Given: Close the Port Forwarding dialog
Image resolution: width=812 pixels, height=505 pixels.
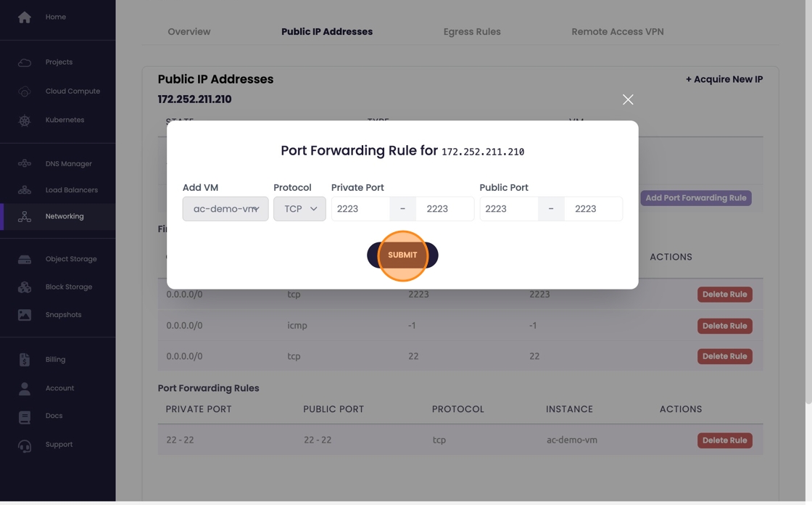Looking at the screenshot, I should (628, 99).
